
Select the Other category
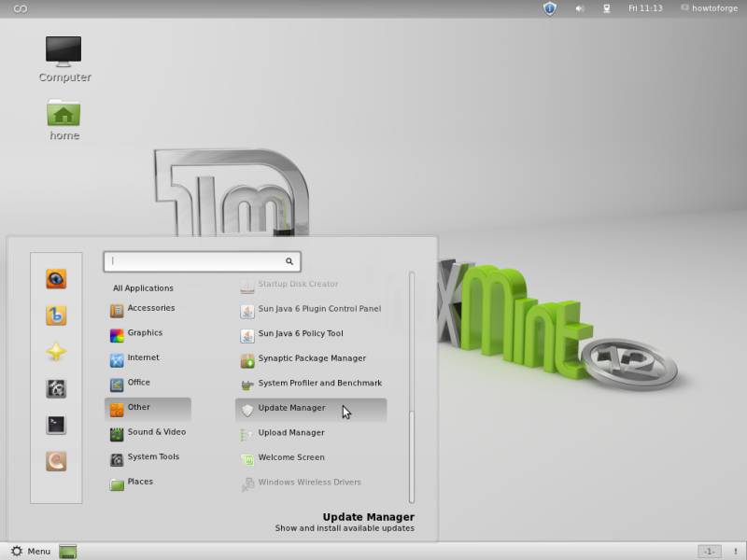(x=148, y=409)
